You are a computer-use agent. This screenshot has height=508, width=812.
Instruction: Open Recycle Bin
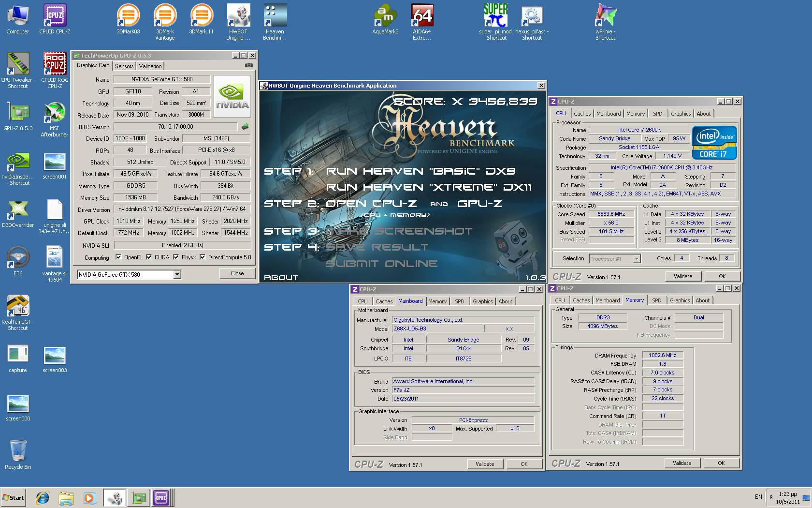point(18,455)
